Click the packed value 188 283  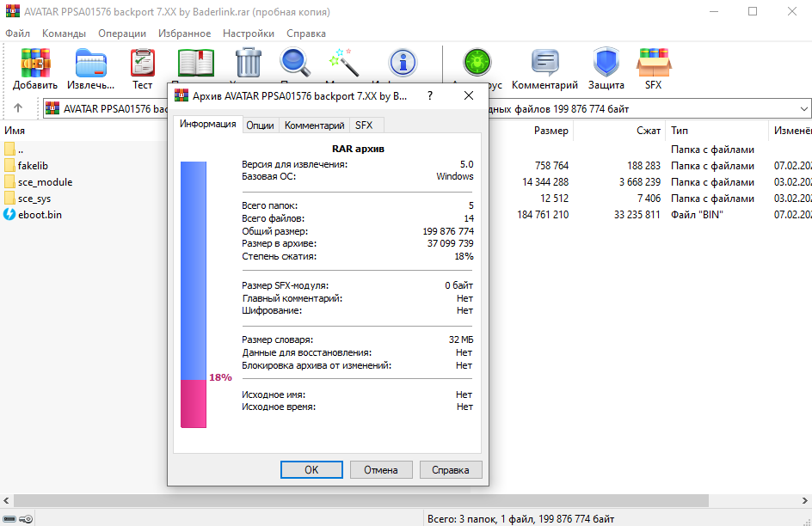(643, 166)
